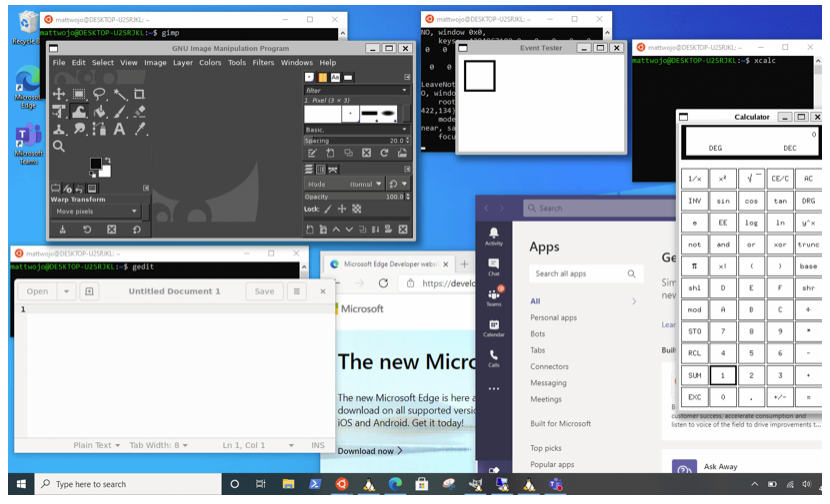This screenshot has width=830, height=504.
Task: Refresh the Edge browser page
Action: point(383,283)
